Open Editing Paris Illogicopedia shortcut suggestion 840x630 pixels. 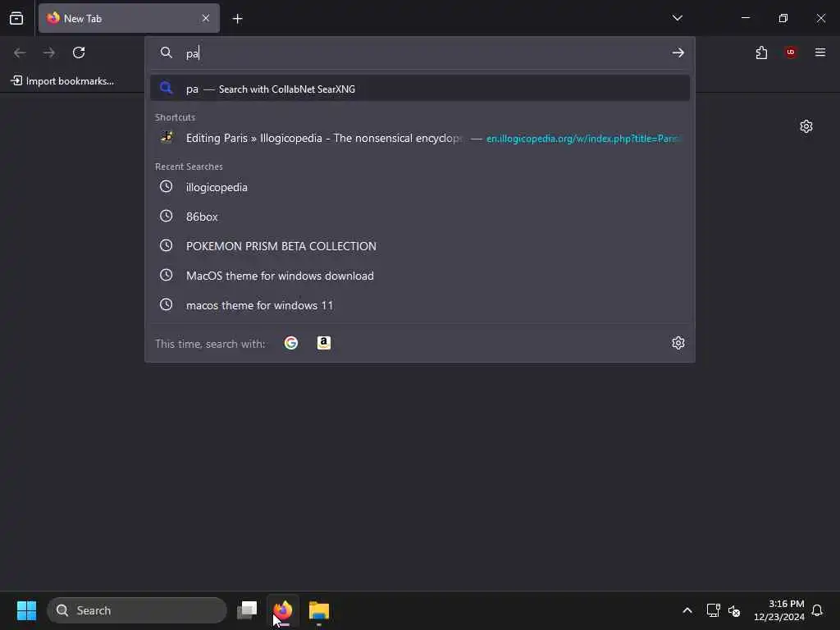click(420, 138)
